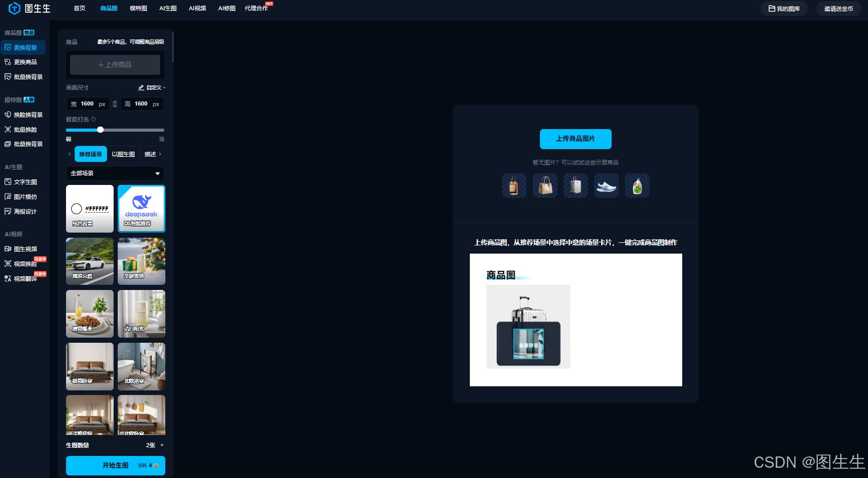This screenshot has height=478, width=868.
Task: Click the height 1600 input field
Action: coord(142,104)
